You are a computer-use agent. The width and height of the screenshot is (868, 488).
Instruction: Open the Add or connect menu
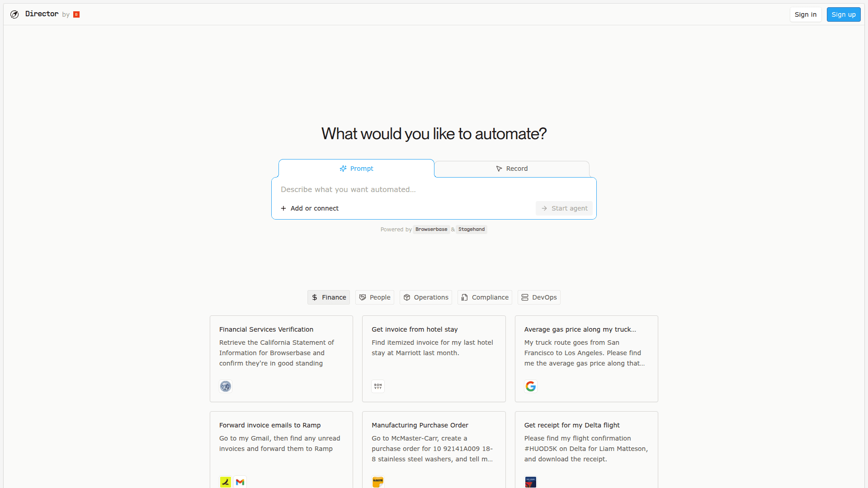310,208
